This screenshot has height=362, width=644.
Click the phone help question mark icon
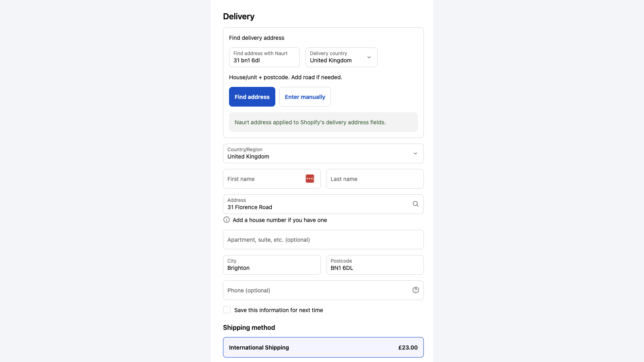416,290
